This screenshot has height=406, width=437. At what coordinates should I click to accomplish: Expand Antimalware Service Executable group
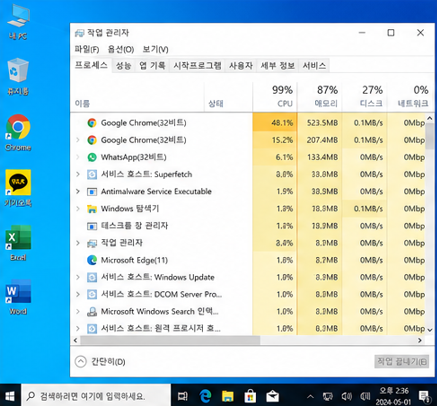click(x=78, y=191)
